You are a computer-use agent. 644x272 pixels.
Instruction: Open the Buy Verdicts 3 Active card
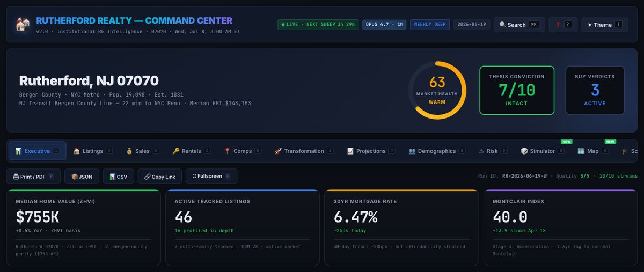(595, 90)
